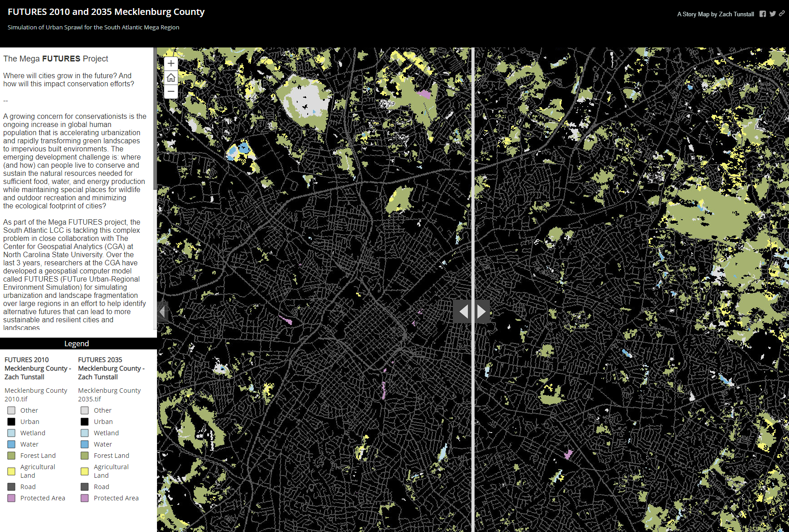The image size is (789, 532).
Task: Click the 2010 'Road' dark gray swatch
Action: tap(11, 487)
